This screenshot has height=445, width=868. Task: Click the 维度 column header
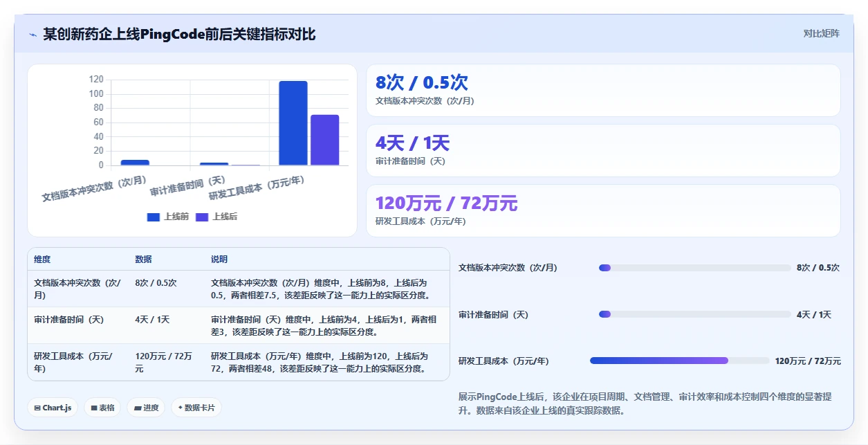[x=42, y=260]
